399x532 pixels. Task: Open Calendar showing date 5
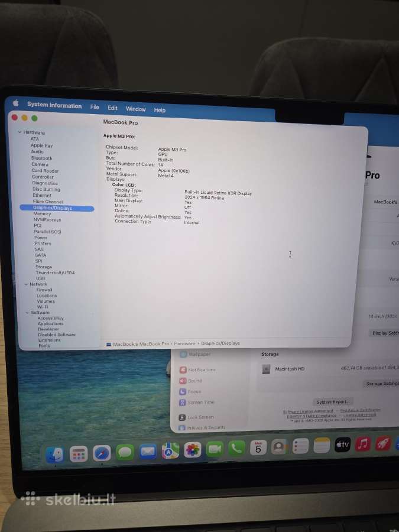click(258, 448)
